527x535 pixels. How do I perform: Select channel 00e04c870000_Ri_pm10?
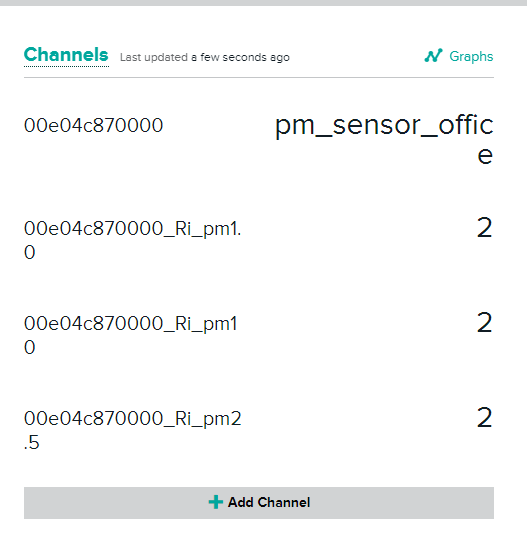131,335
